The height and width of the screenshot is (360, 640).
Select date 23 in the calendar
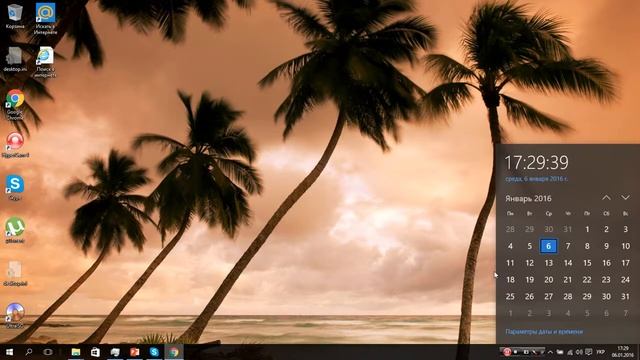click(x=607, y=280)
